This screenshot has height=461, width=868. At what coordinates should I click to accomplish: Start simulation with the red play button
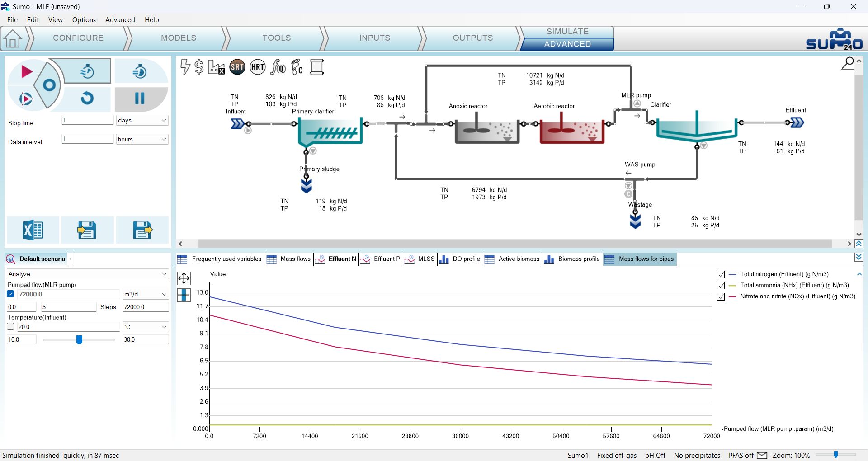[27, 71]
